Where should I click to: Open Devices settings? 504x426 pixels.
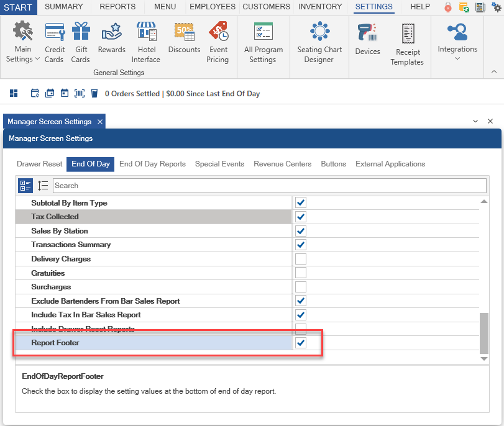pos(367,39)
